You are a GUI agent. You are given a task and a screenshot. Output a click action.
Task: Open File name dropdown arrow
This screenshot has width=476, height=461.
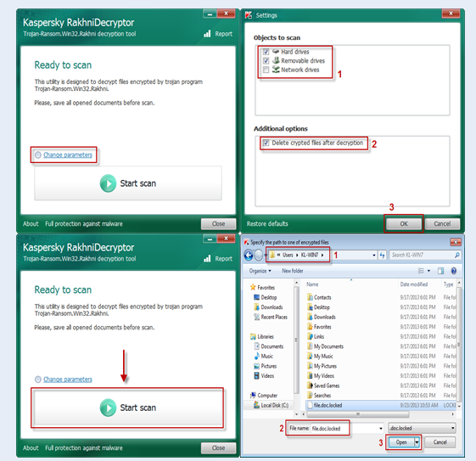pyautogui.click(x=381, y=428)
